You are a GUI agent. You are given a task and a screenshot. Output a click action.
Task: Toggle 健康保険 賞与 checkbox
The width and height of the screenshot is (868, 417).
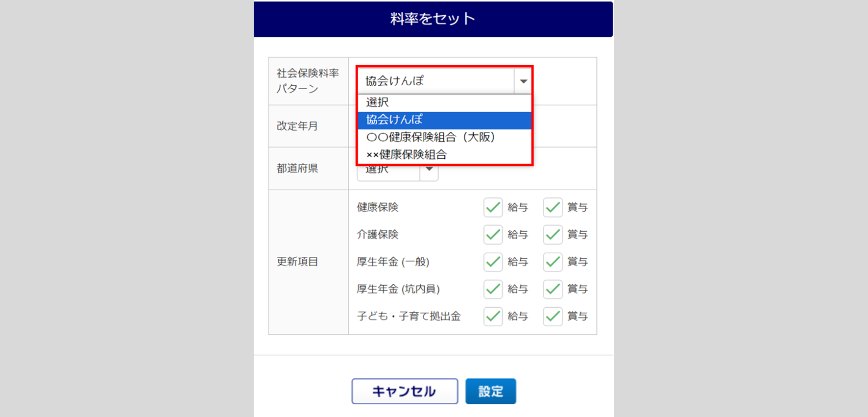click(x=553, y=207)
